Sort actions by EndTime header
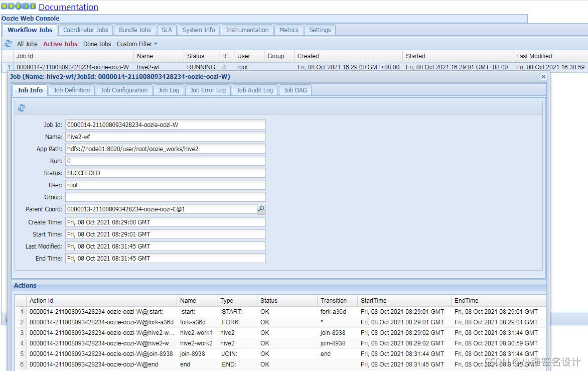588x371 pixels. (x=498, y=301)
